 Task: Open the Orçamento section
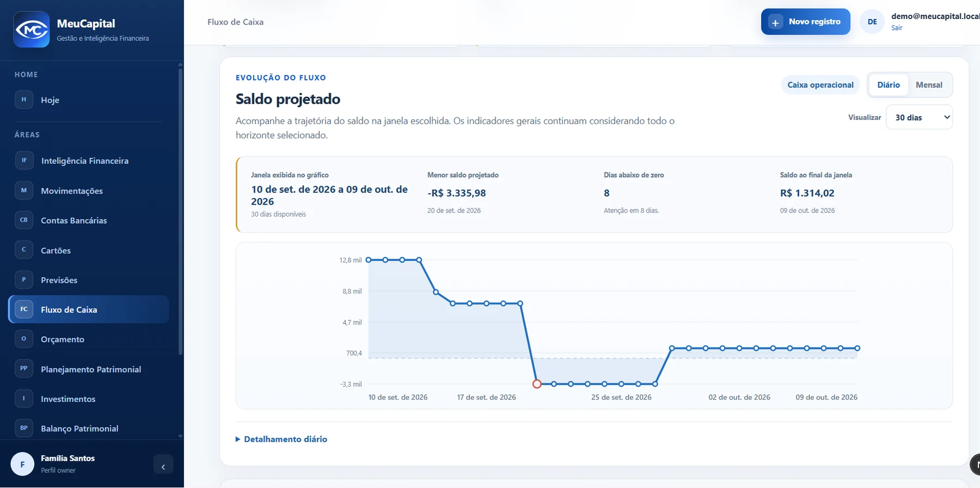point(89,339)
